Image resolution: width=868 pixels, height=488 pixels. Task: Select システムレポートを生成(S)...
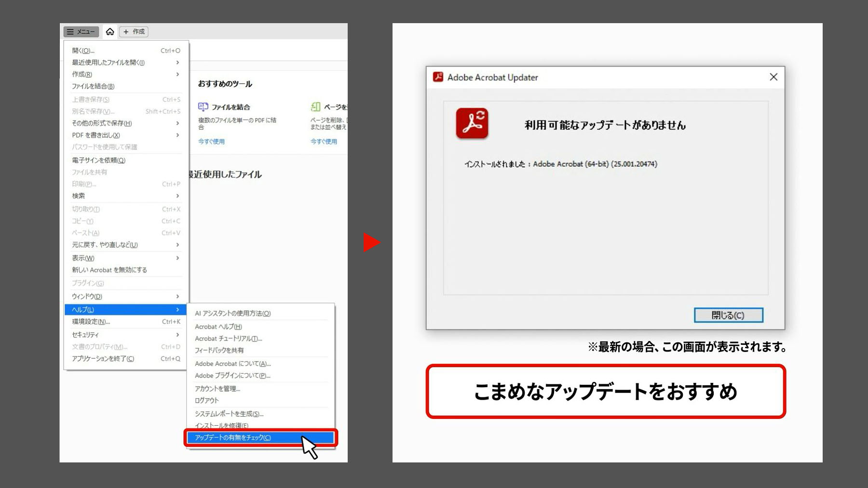click(260, 414)
